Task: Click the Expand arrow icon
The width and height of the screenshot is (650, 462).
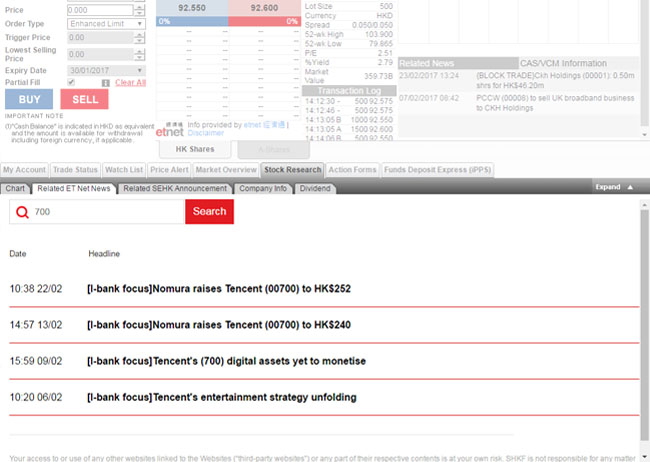Action: (630, 187)
